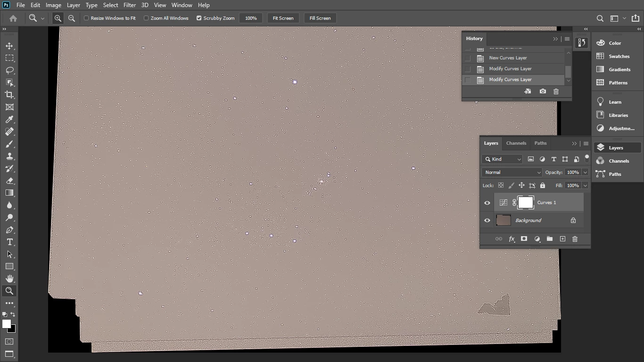Open the Image menu
This screenshot has width=644, height=362.
(x=53, y=5)
